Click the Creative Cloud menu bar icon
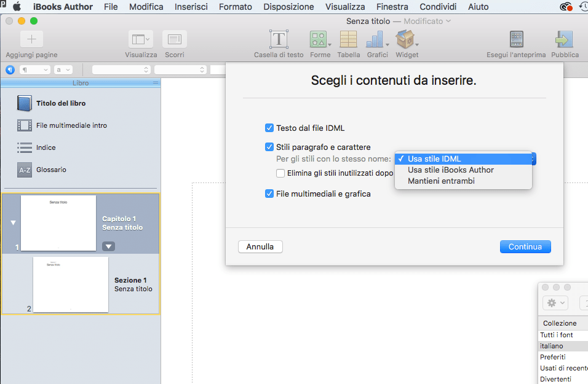The width and height of the screenshot is (588, 384). point(566,7)
